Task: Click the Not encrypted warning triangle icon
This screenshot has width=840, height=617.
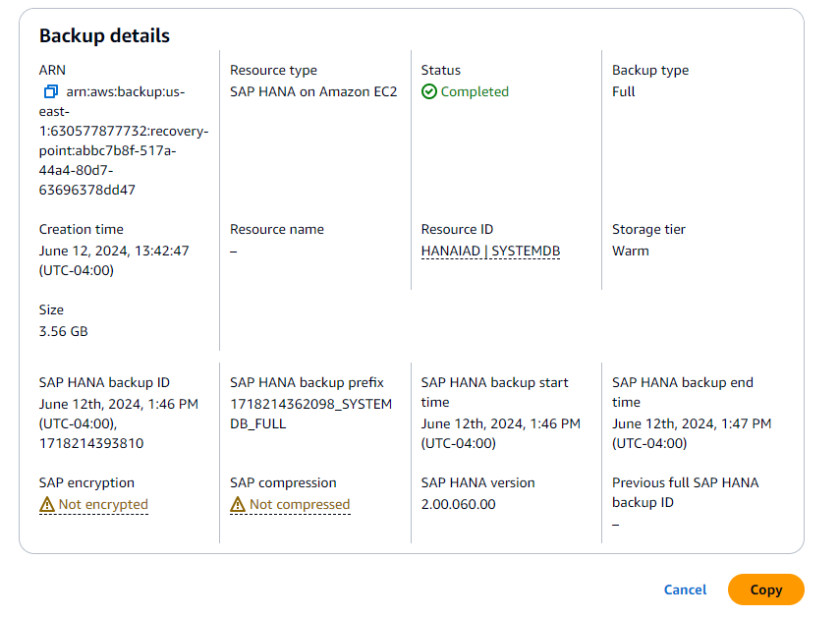Action: (x=47, y=504)
